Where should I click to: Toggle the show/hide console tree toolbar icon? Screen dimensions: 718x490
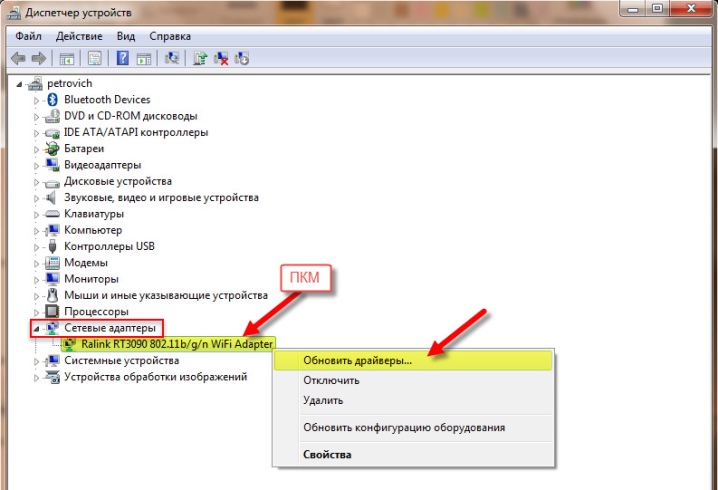[67, 59]
